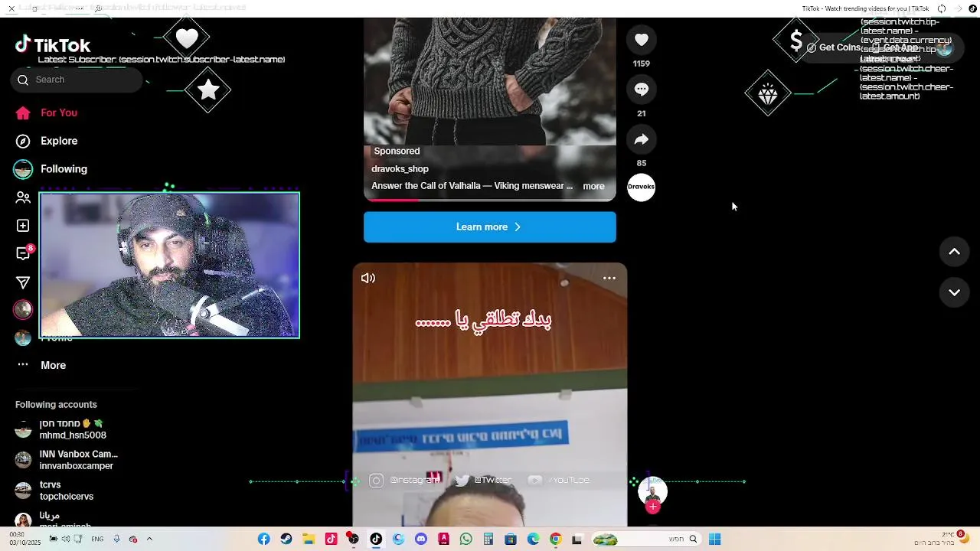Viewport: 980px width, 551px height.
Task: Go to next video with down chevron
Action: click(x=955, y=292)
